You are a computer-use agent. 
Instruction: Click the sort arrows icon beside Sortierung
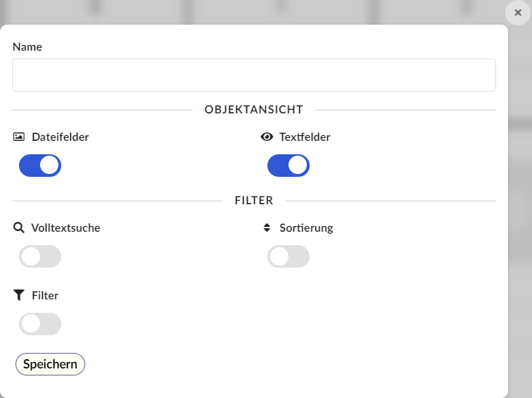(x=267, y=228)
